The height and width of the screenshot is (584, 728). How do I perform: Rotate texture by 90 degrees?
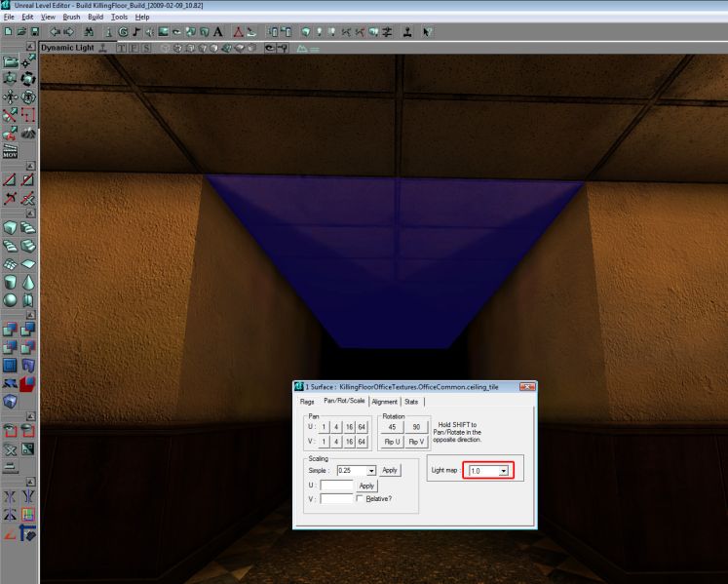(416, 427)
